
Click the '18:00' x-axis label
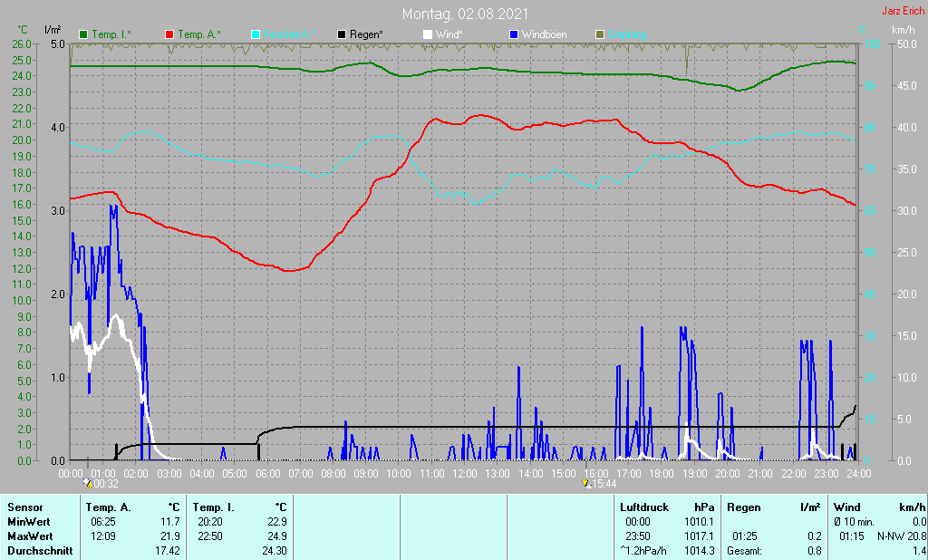point(662,474)
